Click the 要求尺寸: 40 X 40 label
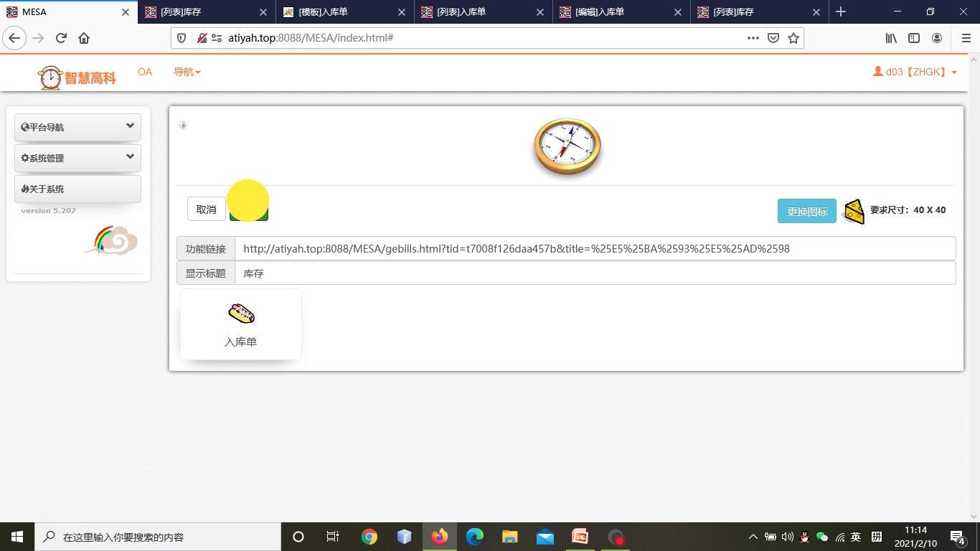 click(x=908, y=210)
